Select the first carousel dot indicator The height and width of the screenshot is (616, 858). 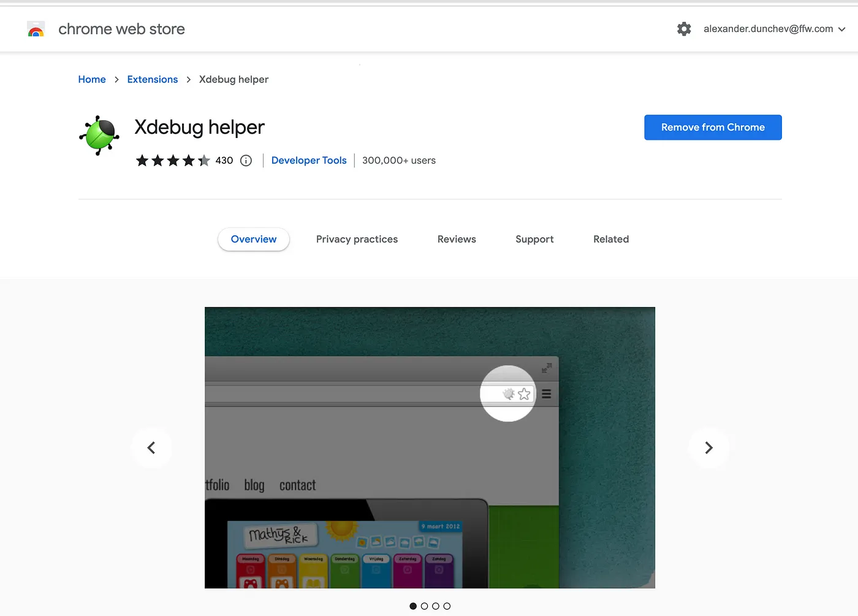click(x=413, y=606)
